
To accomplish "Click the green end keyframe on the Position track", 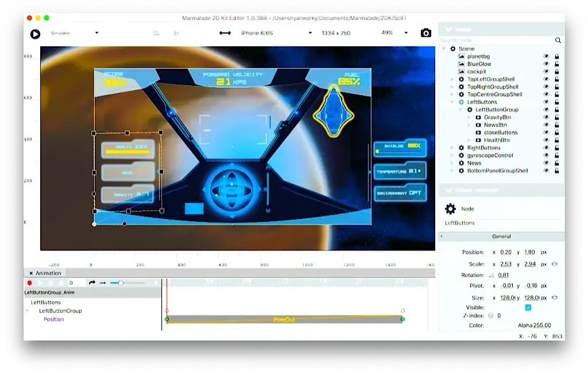I will [403, 319].
